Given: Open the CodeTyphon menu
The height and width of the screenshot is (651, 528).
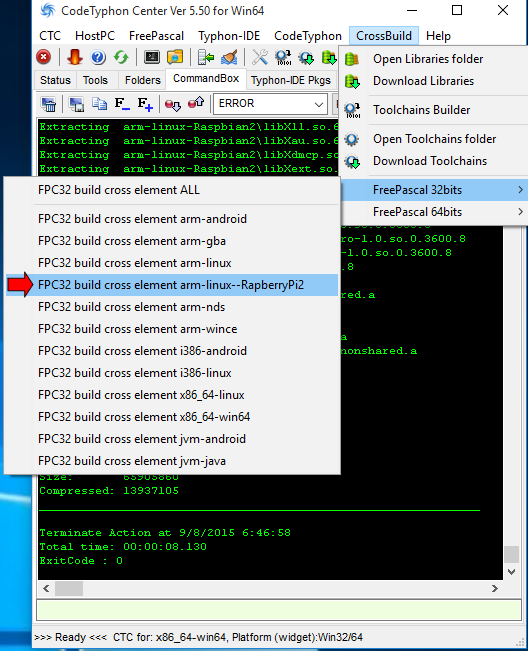Looking at the screenshot, I should (308, 36).
